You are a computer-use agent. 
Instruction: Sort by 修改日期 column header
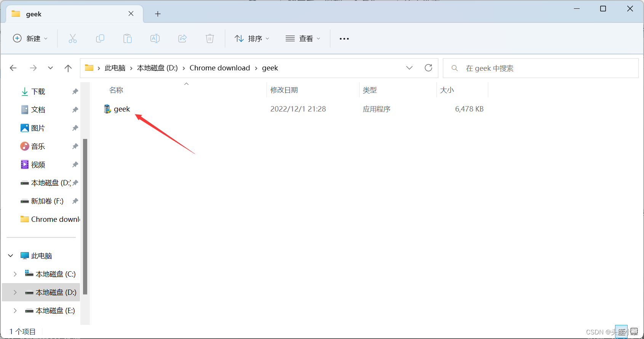pyautogui.click(x=284, y=90)
